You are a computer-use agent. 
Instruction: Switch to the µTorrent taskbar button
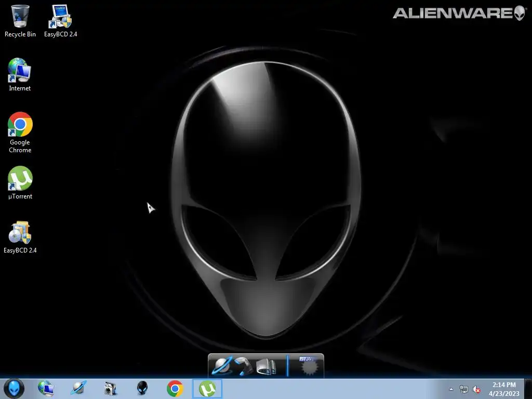[x=207, y=389]
